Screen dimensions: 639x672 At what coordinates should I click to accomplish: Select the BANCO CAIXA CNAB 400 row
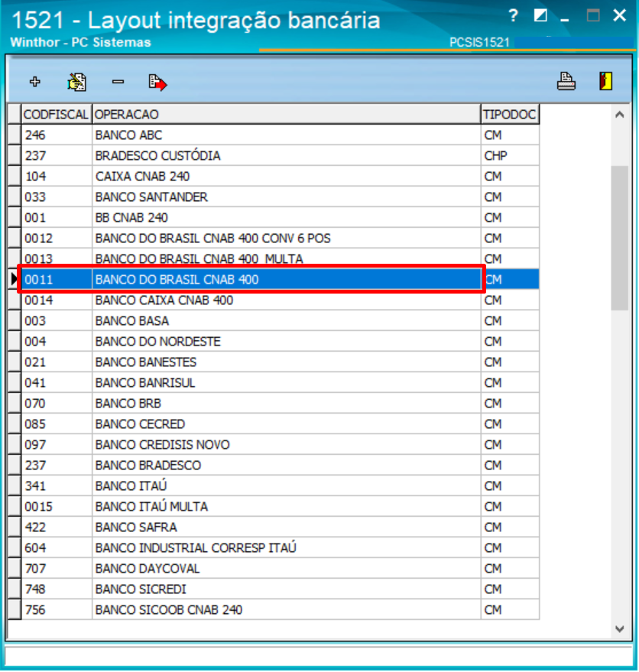pos(281,300)
